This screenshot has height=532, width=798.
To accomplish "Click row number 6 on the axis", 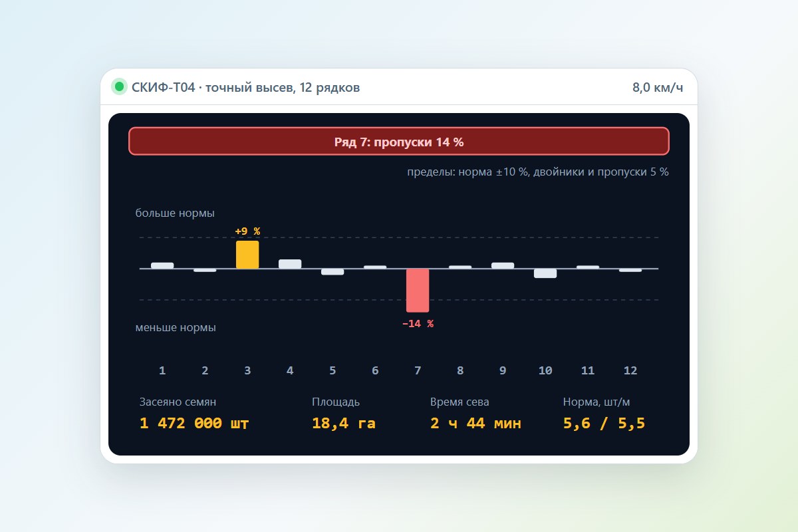I will click(x=375, y=371).
